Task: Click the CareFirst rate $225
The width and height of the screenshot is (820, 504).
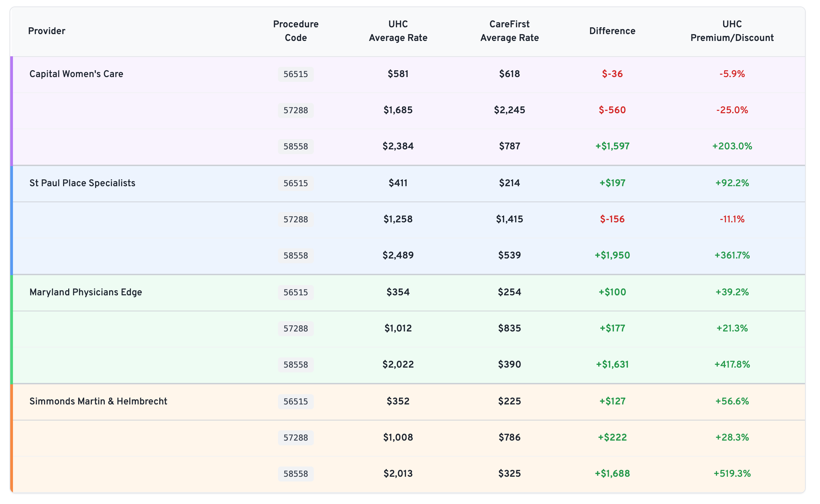Action: pyautogui.click(x=510, y=401)
